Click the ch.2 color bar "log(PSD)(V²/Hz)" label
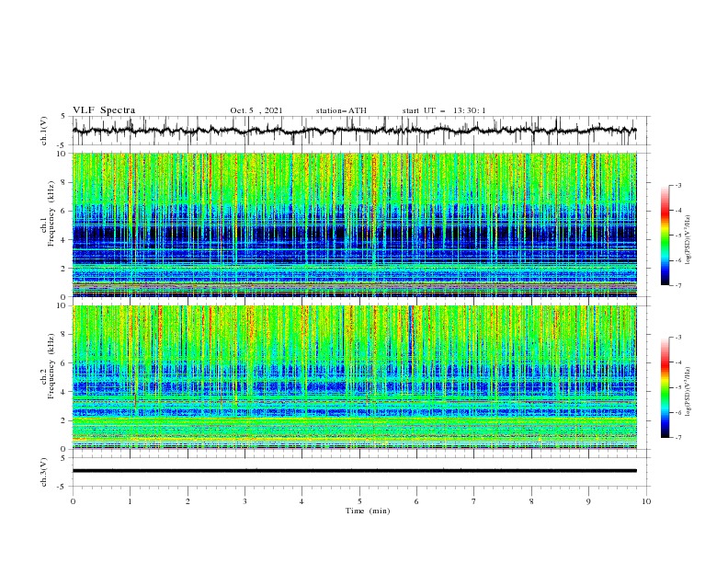The height and width of the screenshot is (563, 728). coord(688,392)
